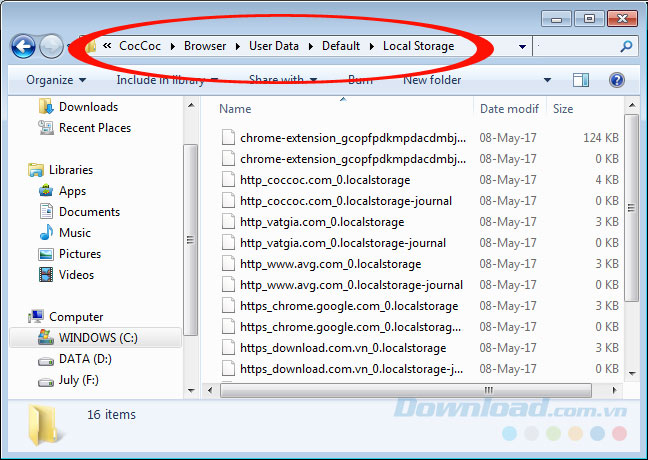Image resolution: width=648 pixels, height=460 pixels.
Task: Click the horizontal scroll right arrow
Action: click(614, 390)
